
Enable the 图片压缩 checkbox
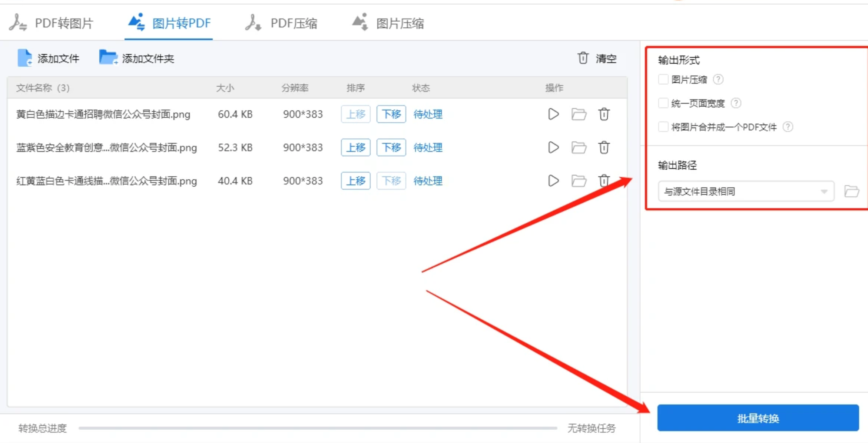(663, 79)
